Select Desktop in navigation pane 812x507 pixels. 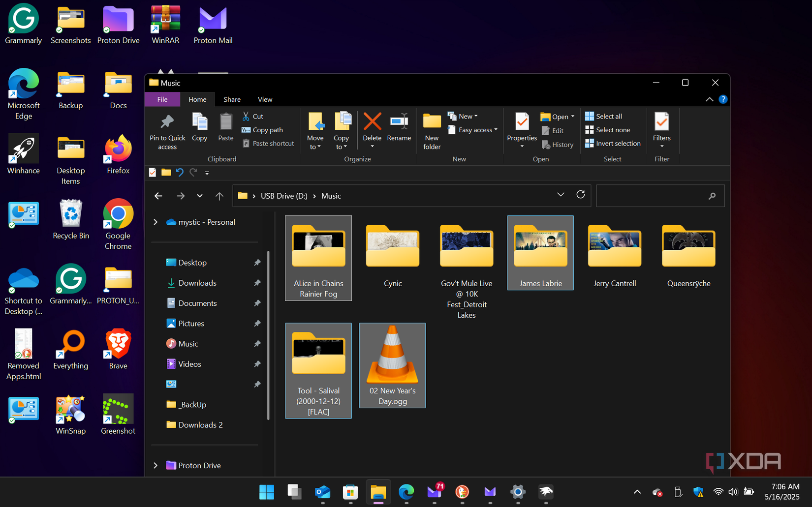click(x=192, y=263)
